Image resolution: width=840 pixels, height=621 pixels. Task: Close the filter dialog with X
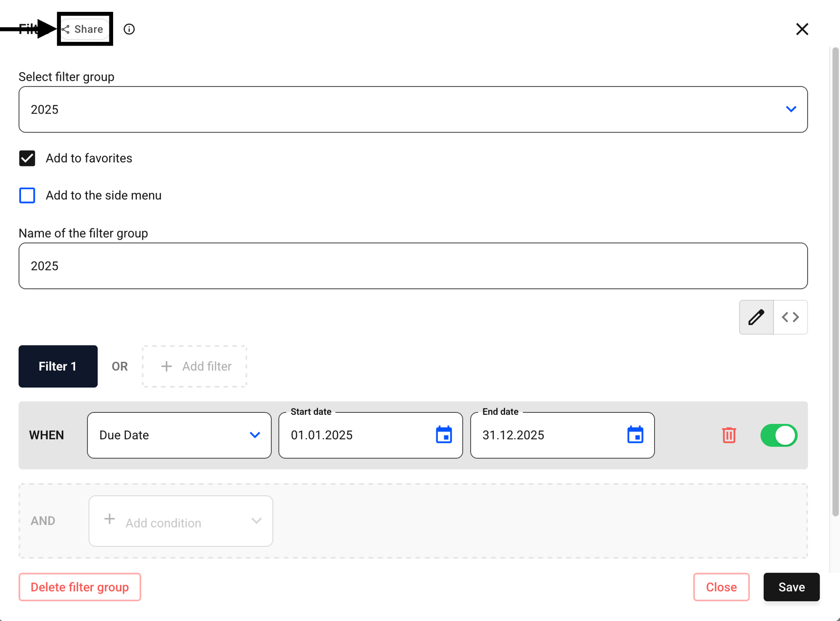click(802, 29)
